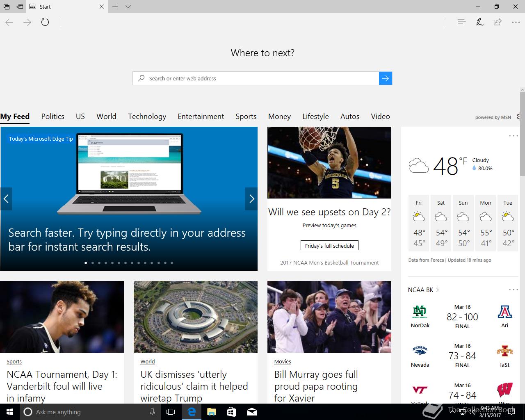Viewport: 525px width, 420px height.
Task: Select Saturday forecast tile
Action: click(x=441, y=223)
